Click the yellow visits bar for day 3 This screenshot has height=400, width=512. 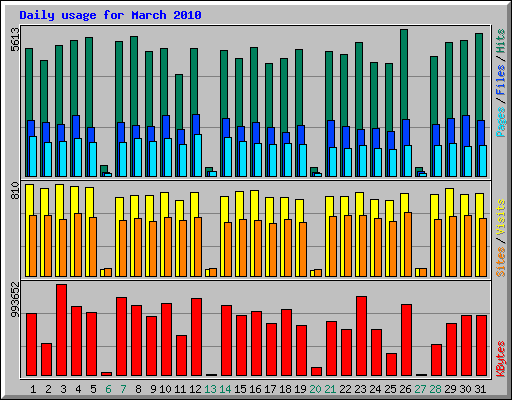[59, 202]
